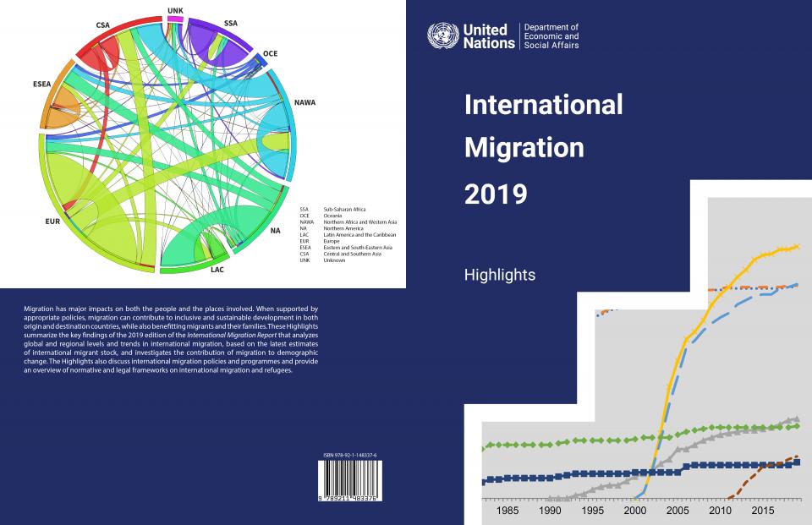Click the "Migration" title word
The image size is (812, 525).
[x=524, y=148]
